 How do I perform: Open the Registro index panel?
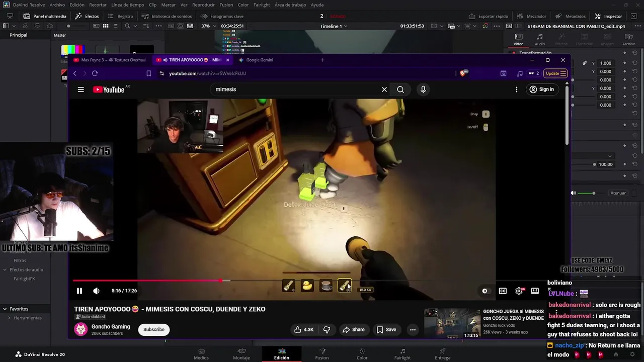[121, 16]
